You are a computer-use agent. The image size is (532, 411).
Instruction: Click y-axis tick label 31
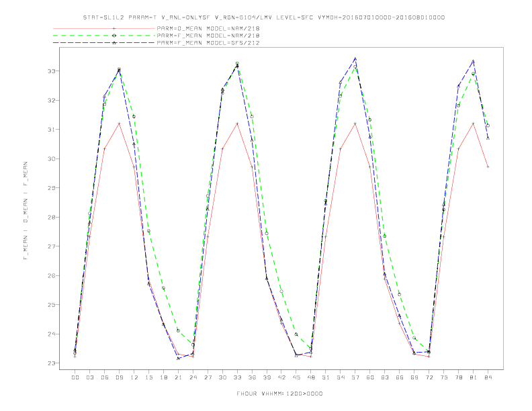point(52,130)
